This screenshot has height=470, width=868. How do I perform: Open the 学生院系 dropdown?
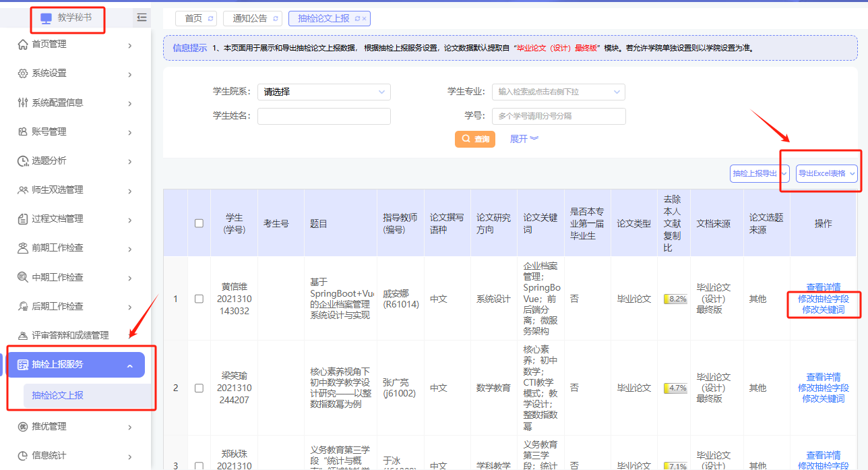[323, 92]
